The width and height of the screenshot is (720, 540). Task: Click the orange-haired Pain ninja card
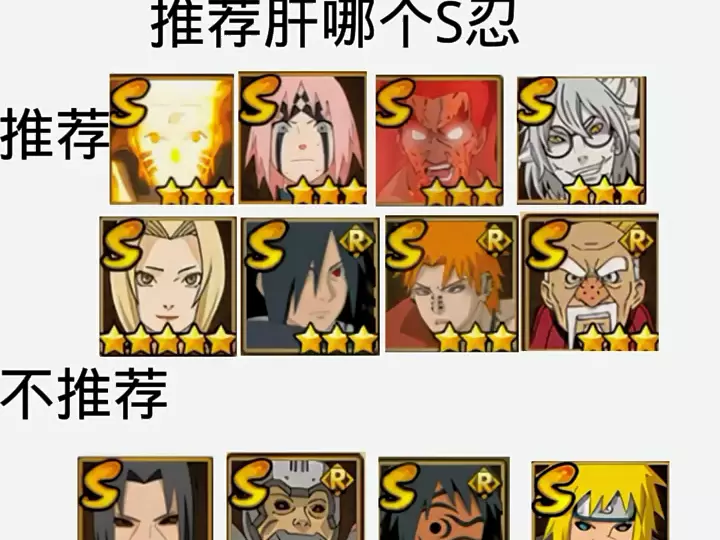[452, 284]
